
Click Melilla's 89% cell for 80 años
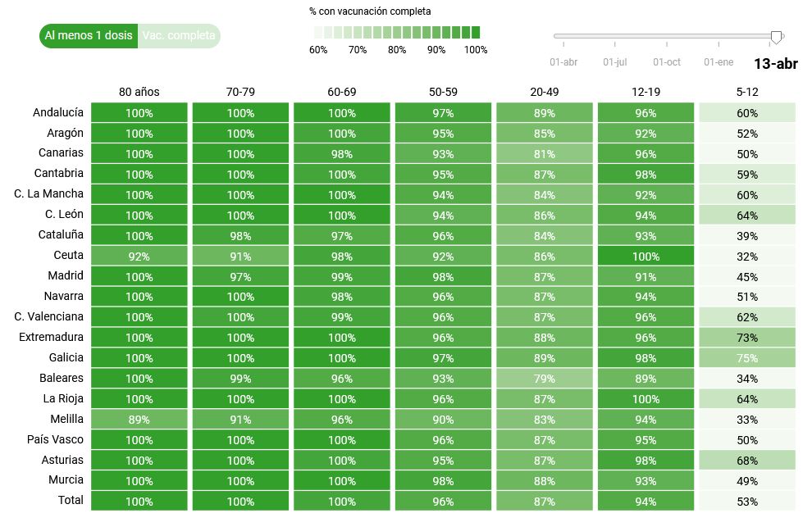[139, 420]
